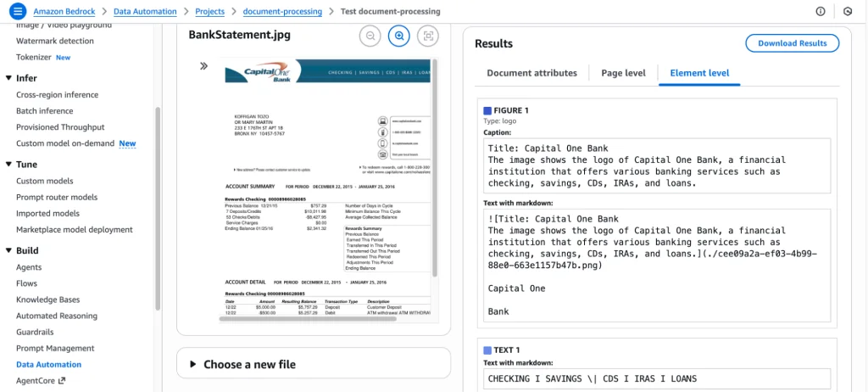Open Data Automation breadcrumb link

(145, 11)
